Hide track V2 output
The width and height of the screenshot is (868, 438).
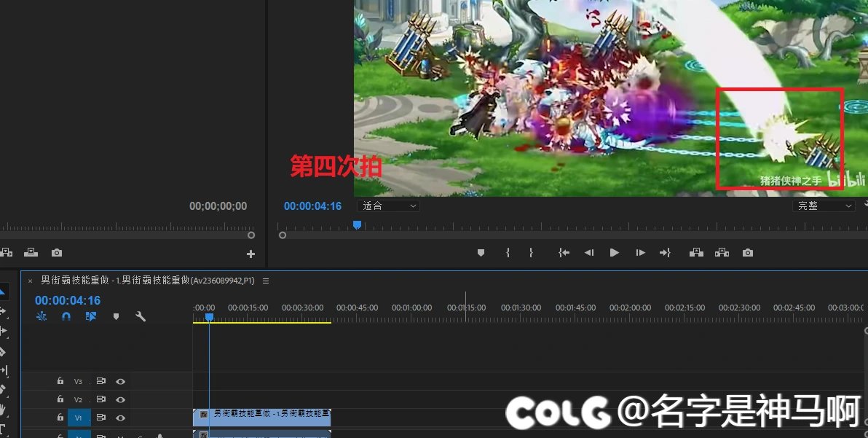(x=121, y=400)
